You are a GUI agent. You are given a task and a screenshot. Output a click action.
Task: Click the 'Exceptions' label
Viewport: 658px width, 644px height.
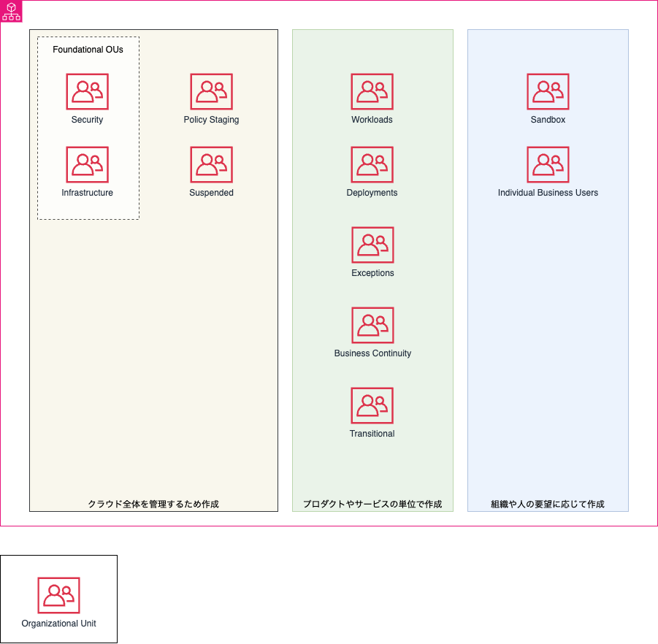372,273
